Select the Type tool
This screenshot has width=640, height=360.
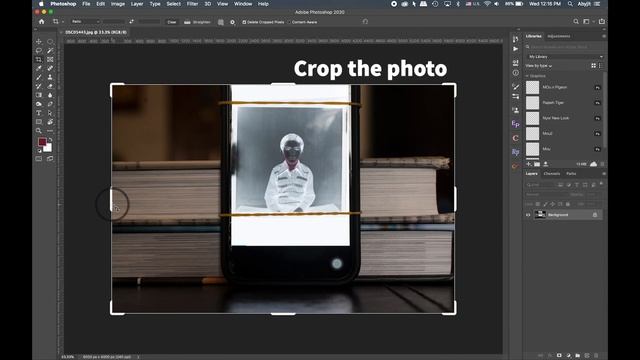click(x=39, y=113)
